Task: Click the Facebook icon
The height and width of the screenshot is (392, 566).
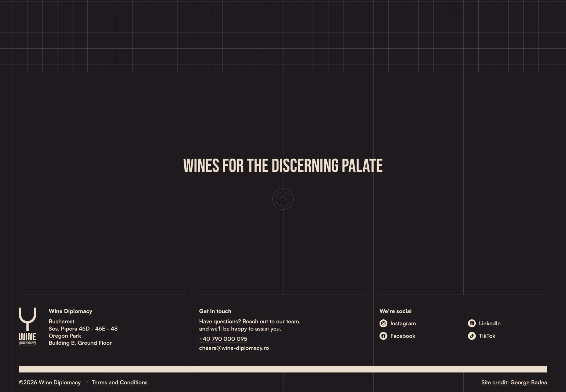Action: 383,336
